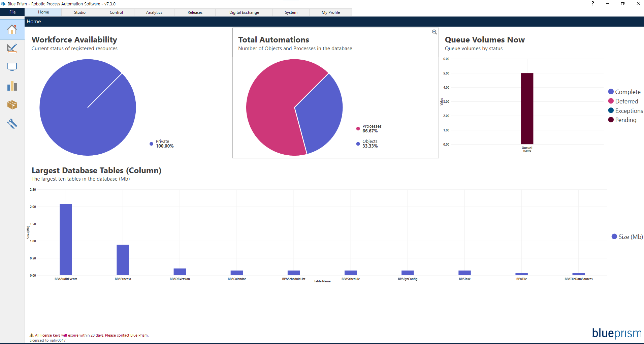Click the BPADBVersion bar
This screenshot has height=344, width=644.
[180, 272]
